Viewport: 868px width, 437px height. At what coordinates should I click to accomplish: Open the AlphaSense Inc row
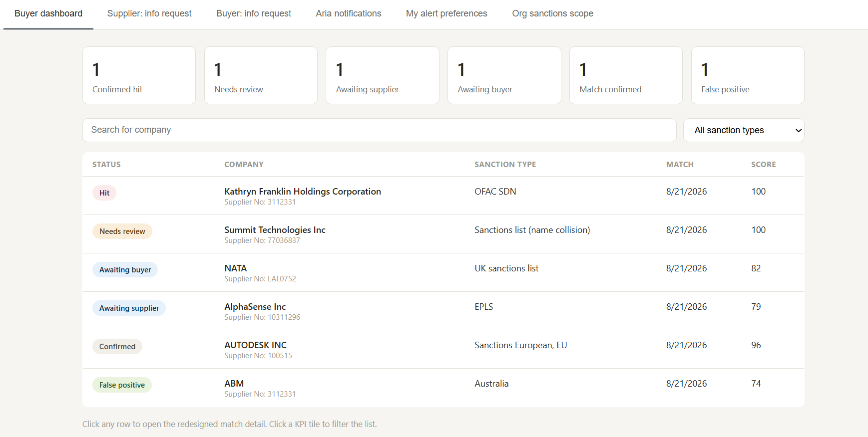click(x=443, y=311)
